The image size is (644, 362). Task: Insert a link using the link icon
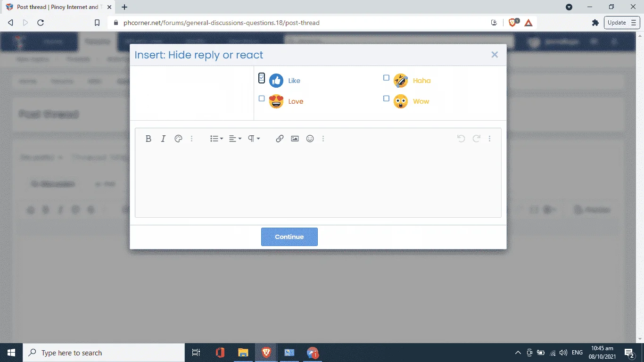pyautogui.click(x=280, y=139)
